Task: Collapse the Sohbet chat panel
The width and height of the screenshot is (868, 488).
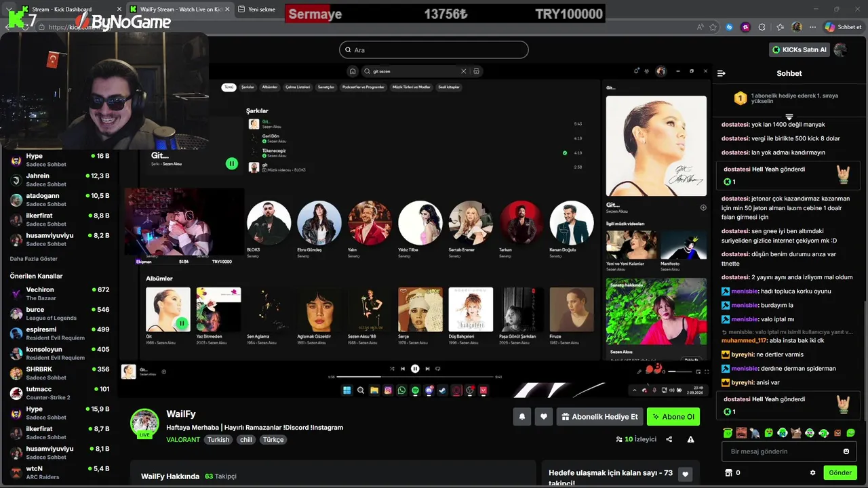Action: (722, 73)
